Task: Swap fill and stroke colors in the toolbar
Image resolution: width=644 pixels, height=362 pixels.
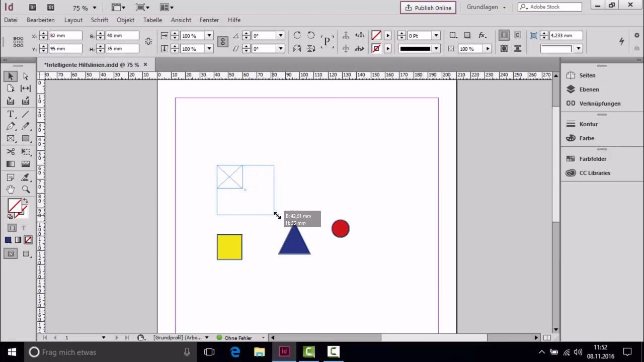Action: click(x=25, y=200)
